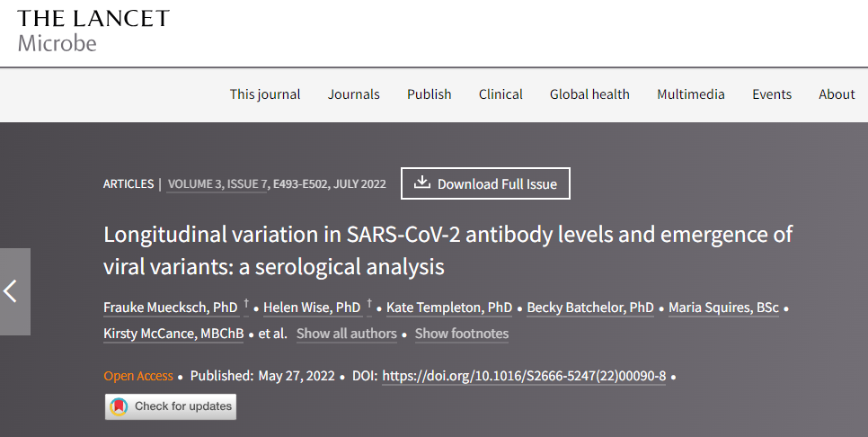This screenshot has width=868, height=437.
Task: Open author Frauke Muecksch, PhD
Action: point(171,308)
